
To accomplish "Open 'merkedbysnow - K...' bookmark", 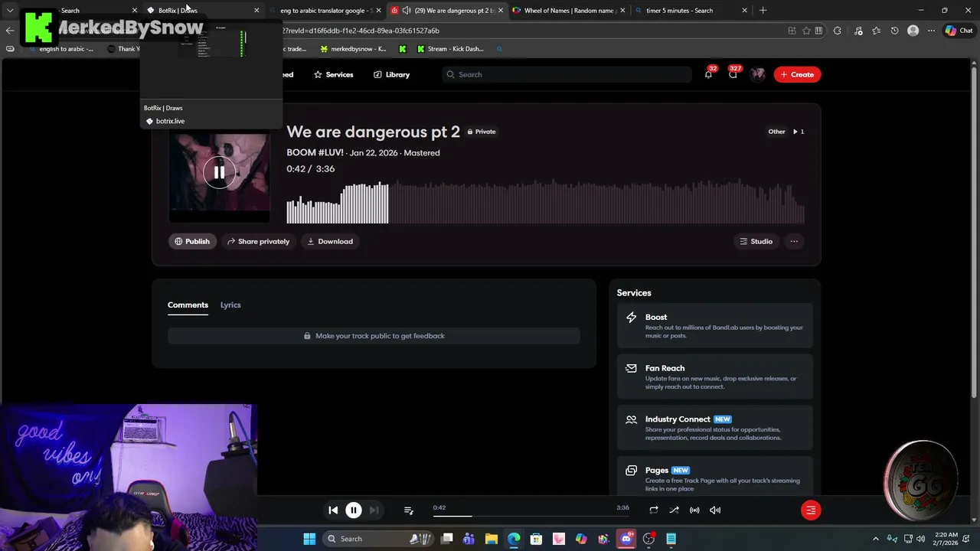I will click(354, 49).
